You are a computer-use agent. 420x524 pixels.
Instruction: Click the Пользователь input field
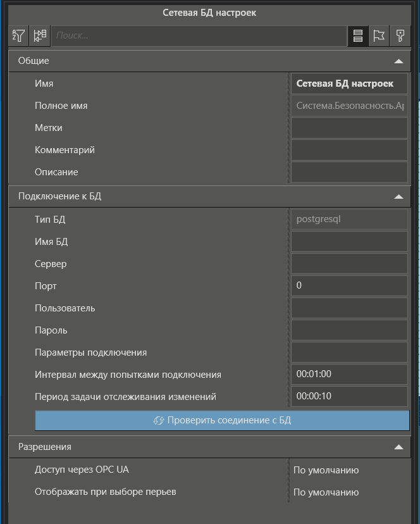click(x=349, y=308)
